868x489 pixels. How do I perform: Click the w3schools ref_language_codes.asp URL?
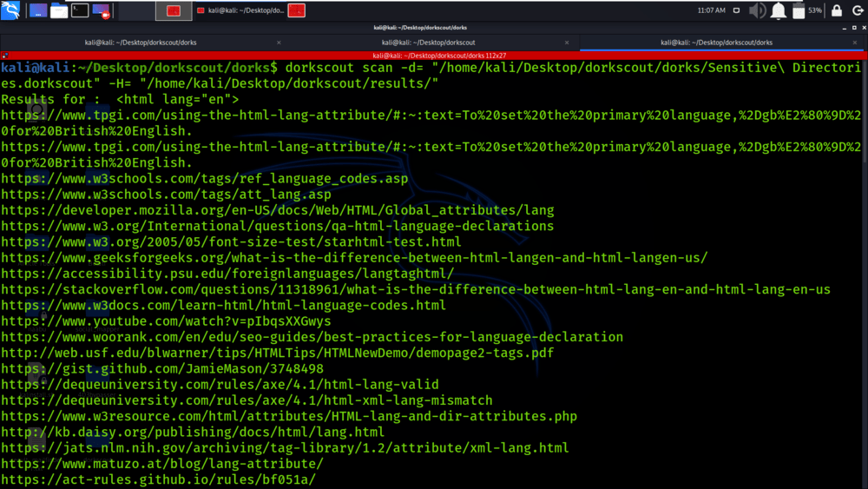(204, 179)
